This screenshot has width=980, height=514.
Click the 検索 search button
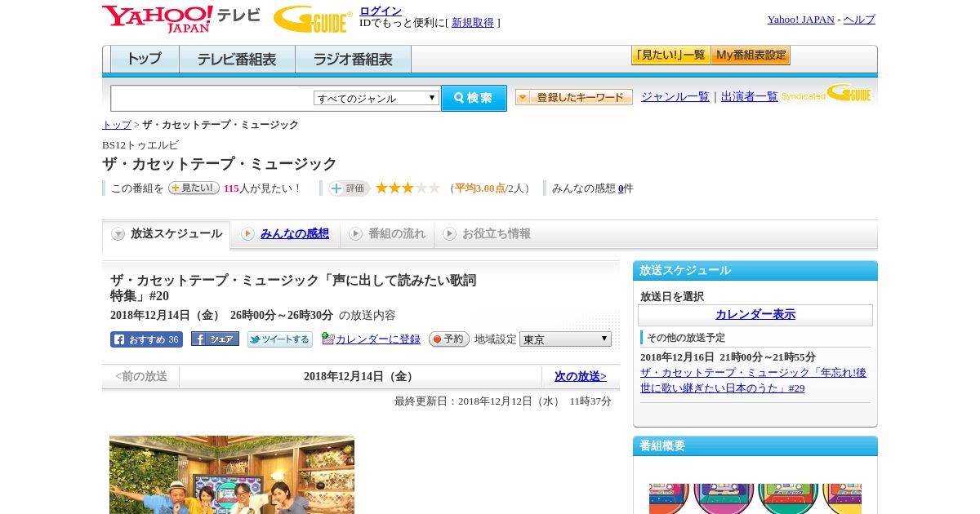coord(474,98)
